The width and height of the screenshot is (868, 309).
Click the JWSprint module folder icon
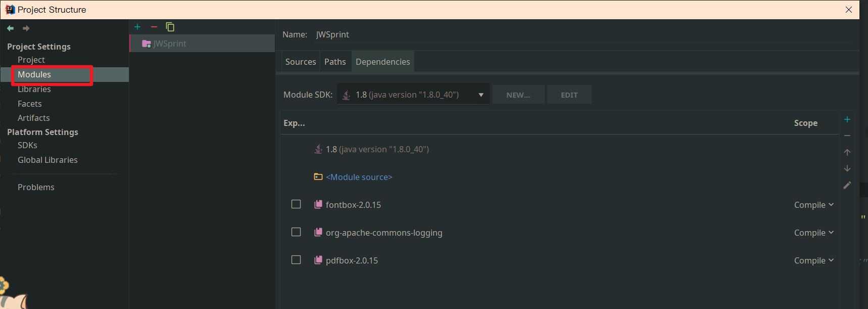click(x=147, y=43)
